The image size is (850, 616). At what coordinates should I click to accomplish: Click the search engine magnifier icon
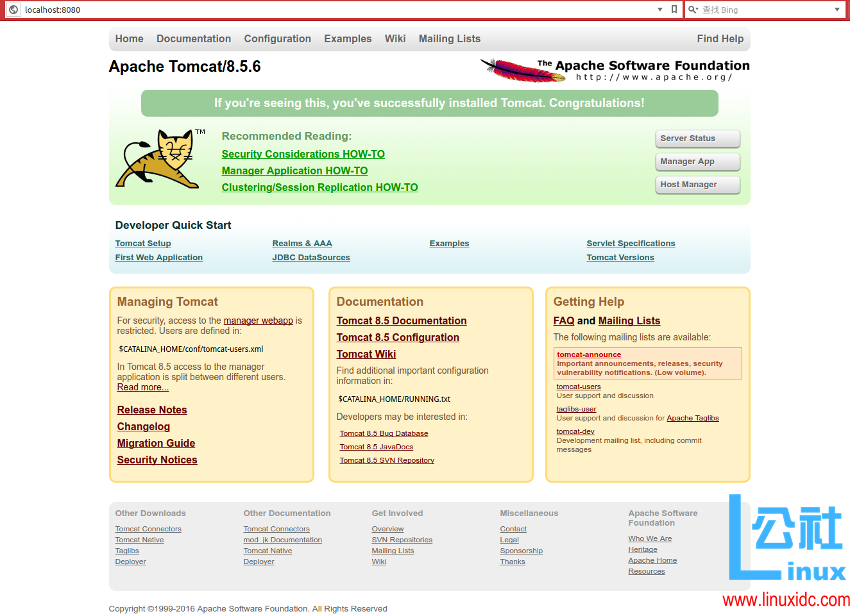tap(692, 10)
